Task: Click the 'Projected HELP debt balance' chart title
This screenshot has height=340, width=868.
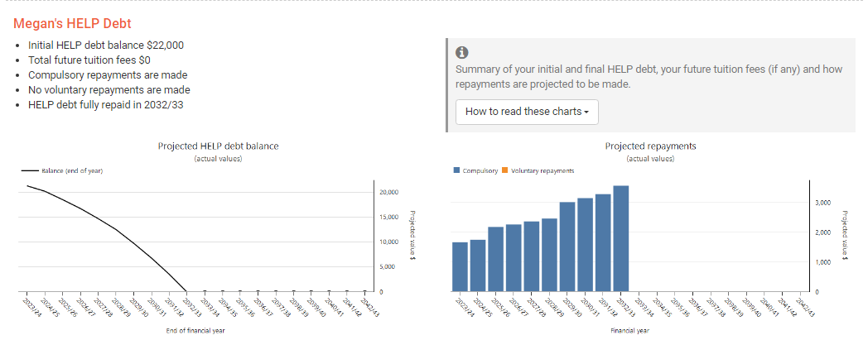Action: pyautogui.click(x=218, y=146)
